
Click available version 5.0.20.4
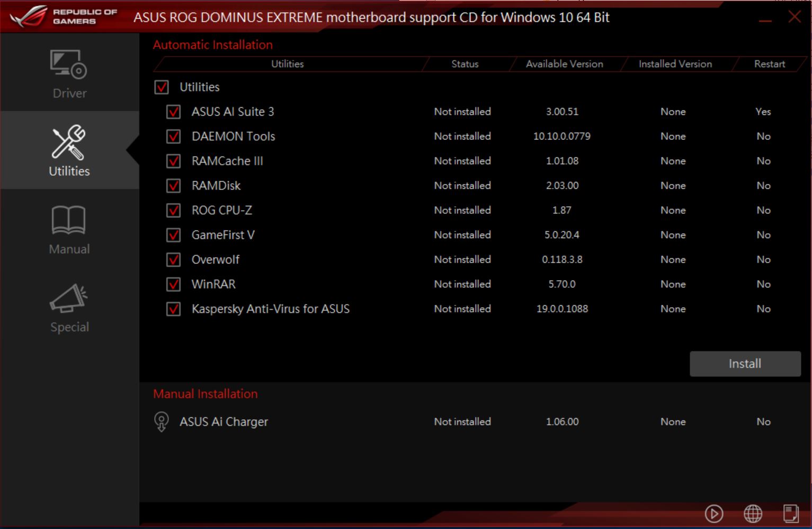(562, 235)
